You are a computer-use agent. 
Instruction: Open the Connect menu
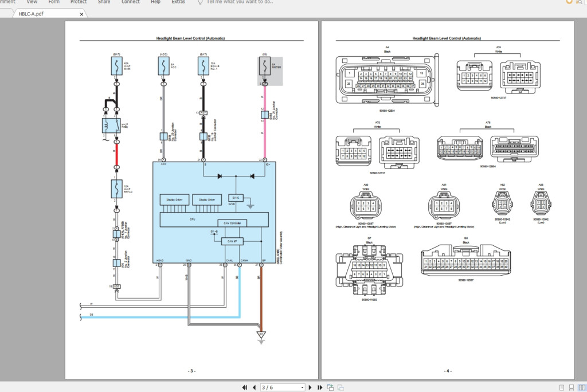pyautogui.click(x=131, y=2)
